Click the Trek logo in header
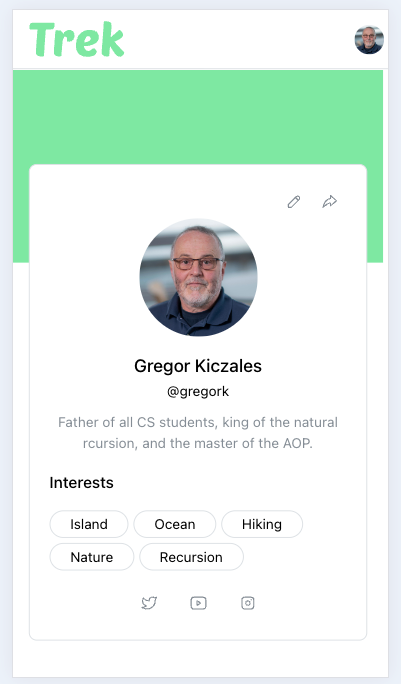The width and height of the screenshot is (401, 684). tap(77, 40)
